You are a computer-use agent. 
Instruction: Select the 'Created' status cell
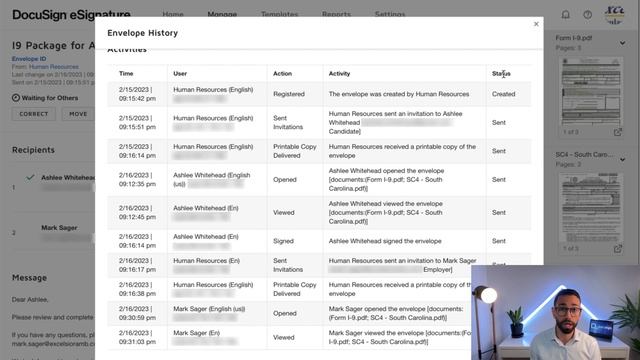coord(503,94)
